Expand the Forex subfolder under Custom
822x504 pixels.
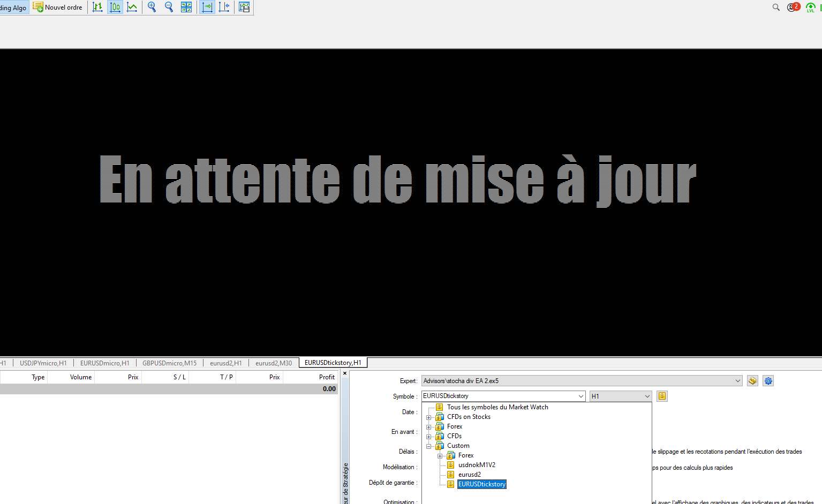click(440, 456)
